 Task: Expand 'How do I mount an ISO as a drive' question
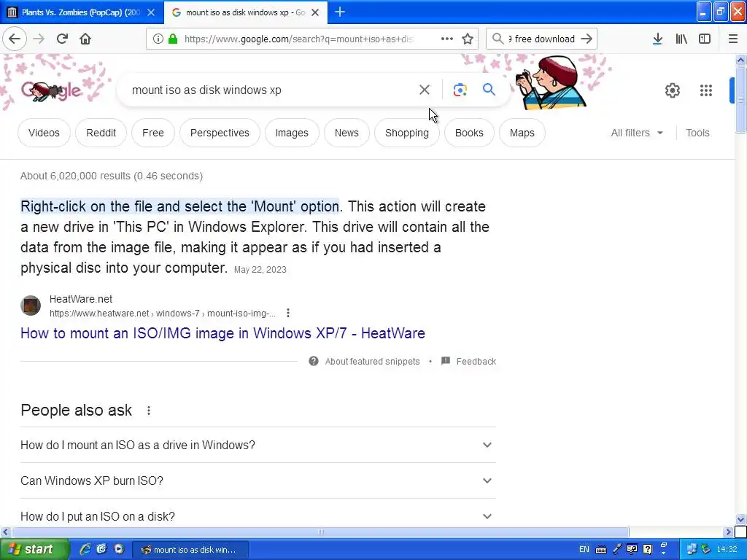pyautogui.click(x=258, y=445)
